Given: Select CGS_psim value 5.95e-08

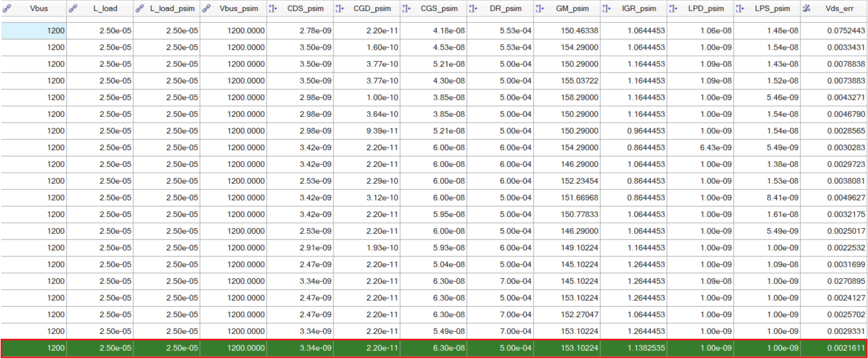Looking at the screenshot, I should coord(448,214).
